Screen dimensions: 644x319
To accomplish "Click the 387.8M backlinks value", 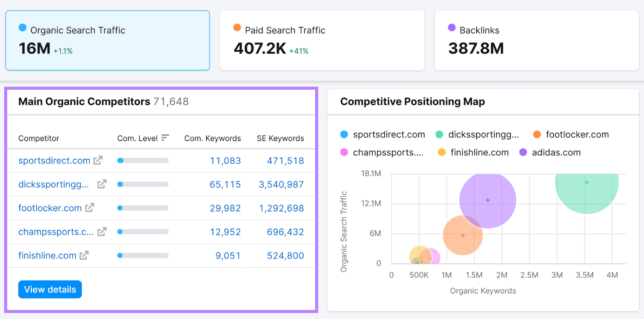I will click(x=476, y=48).
